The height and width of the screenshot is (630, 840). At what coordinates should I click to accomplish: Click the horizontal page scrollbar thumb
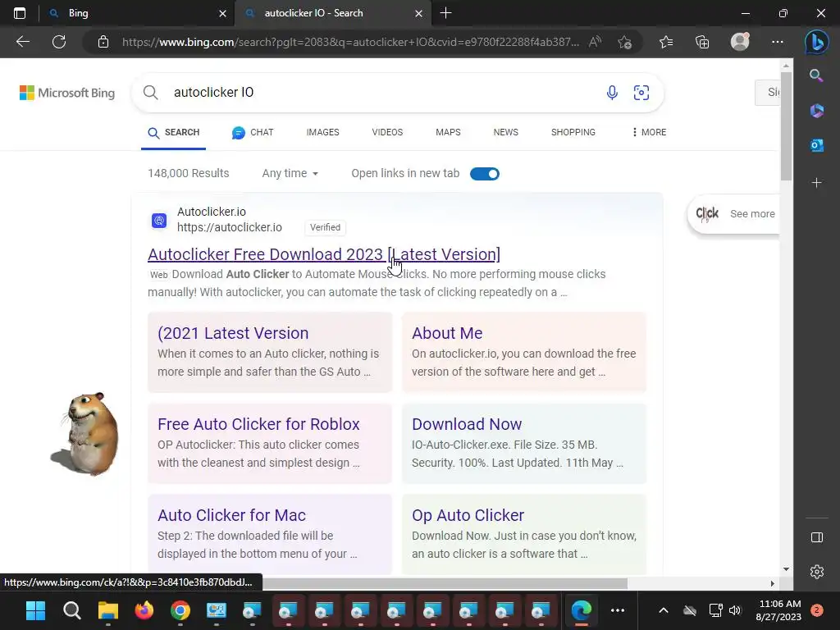pyautogui.click(x=445, y=583)
